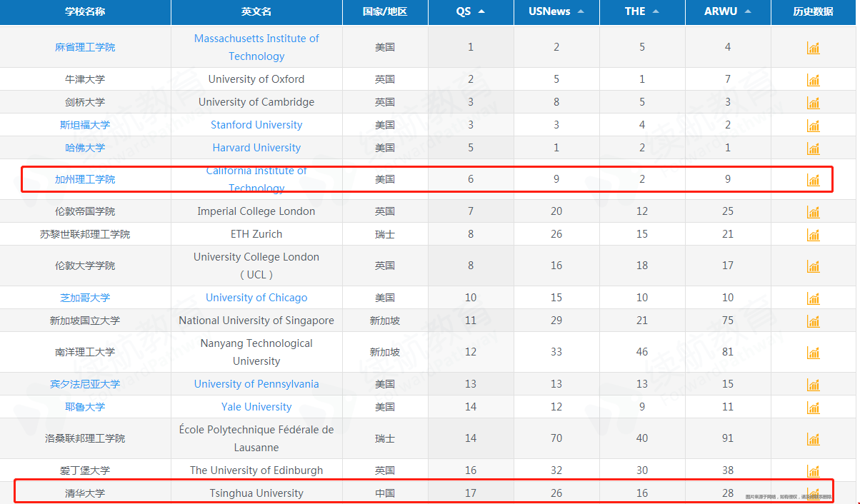860x504 pixels.
Task: Click history chart icon for 伦敦大学学院
Action: (x=813, y=266)
